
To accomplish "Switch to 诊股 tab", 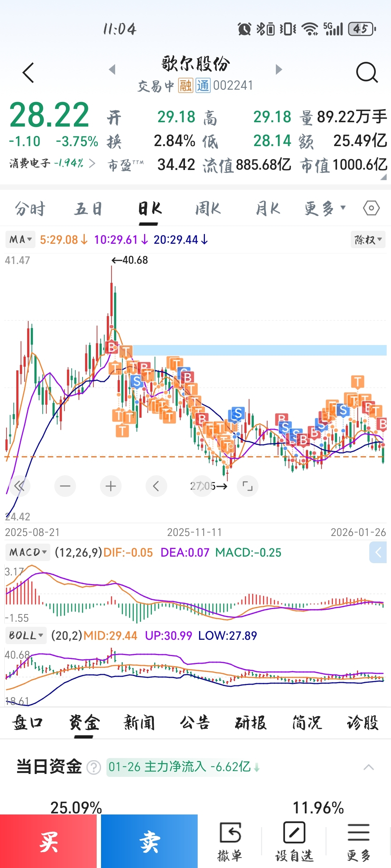I will point(362,723).
